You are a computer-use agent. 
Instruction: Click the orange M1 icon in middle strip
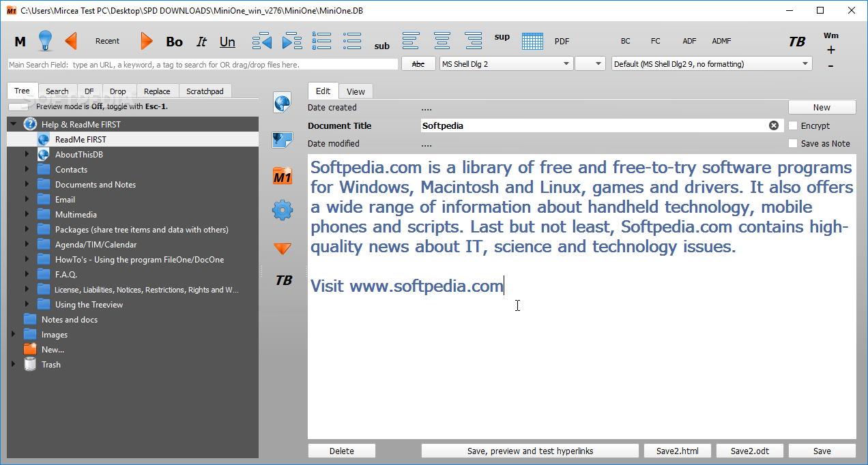pos(283,177)
